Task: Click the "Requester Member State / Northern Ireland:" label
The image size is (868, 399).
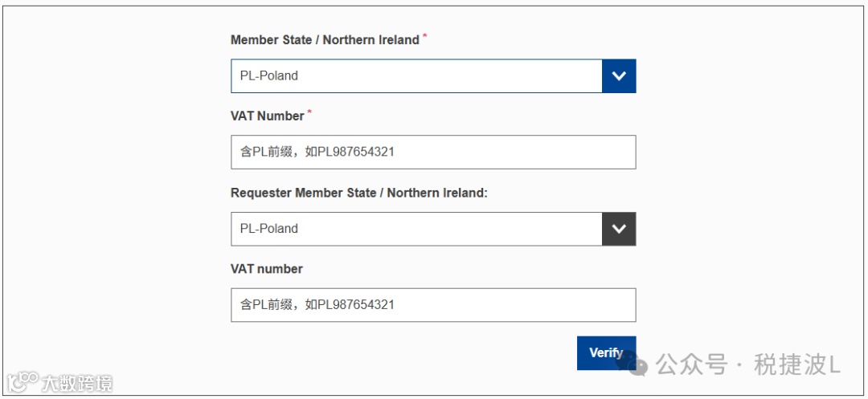Action: coord(359,193)
